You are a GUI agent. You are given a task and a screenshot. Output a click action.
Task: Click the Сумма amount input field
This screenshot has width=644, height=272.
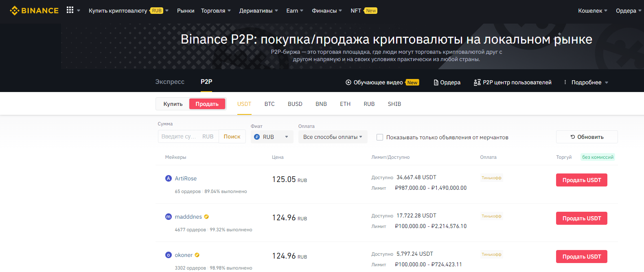[x=188, y=136]
